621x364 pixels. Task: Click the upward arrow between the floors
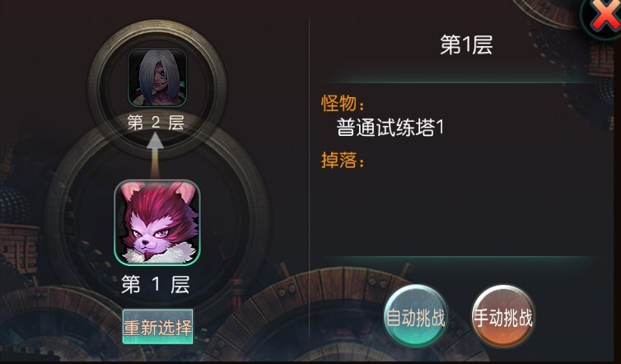point(155,156)
